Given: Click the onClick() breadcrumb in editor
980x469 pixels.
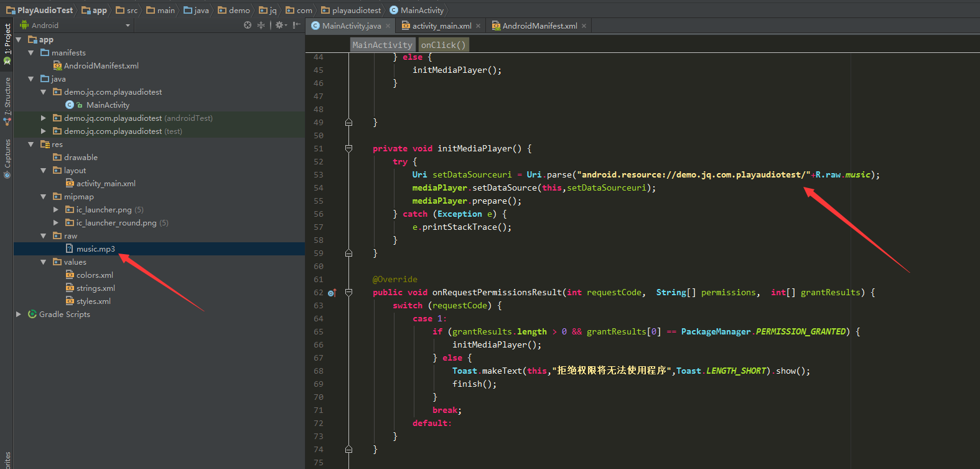Looking at the screenshot, I should point(443,45).
